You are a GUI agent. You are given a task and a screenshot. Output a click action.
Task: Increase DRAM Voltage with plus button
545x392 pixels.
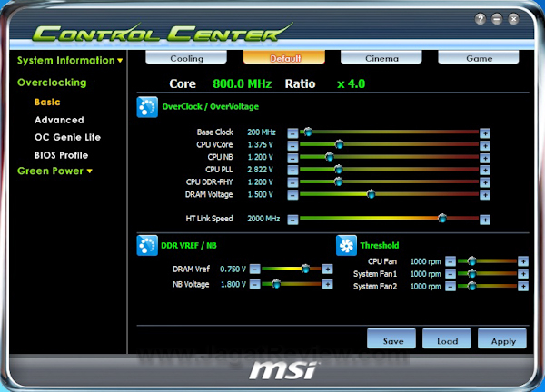point(485,195)
